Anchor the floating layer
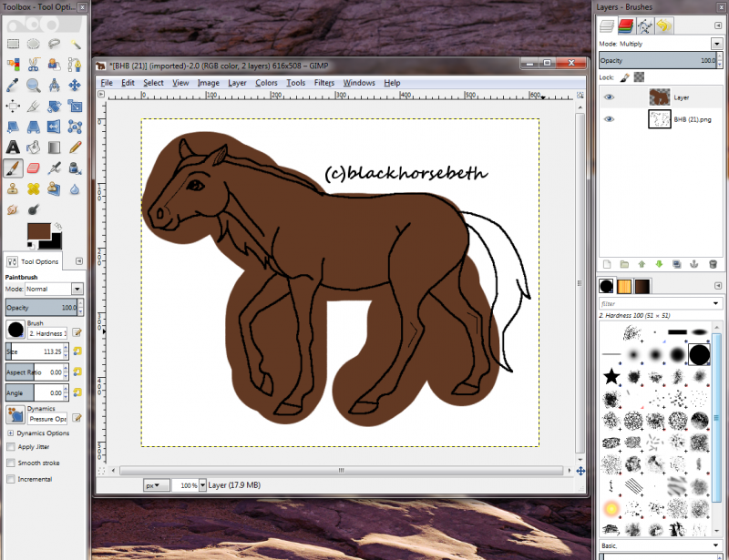 click(693, 264)
